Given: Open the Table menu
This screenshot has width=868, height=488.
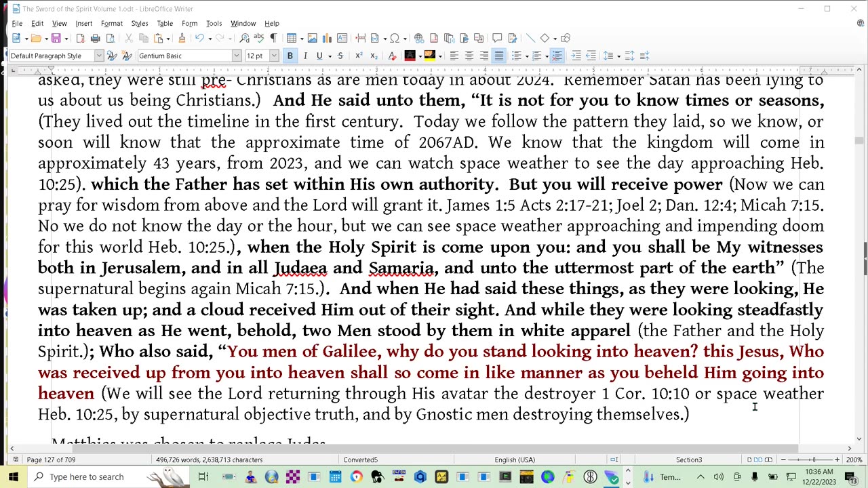Looking at the screenshot, I should 165,23.
